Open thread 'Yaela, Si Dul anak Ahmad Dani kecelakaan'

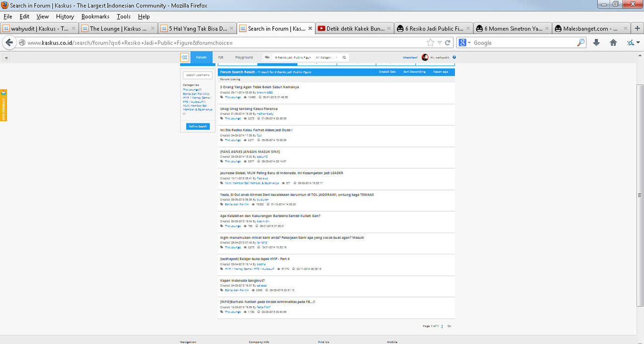point(297,194)
